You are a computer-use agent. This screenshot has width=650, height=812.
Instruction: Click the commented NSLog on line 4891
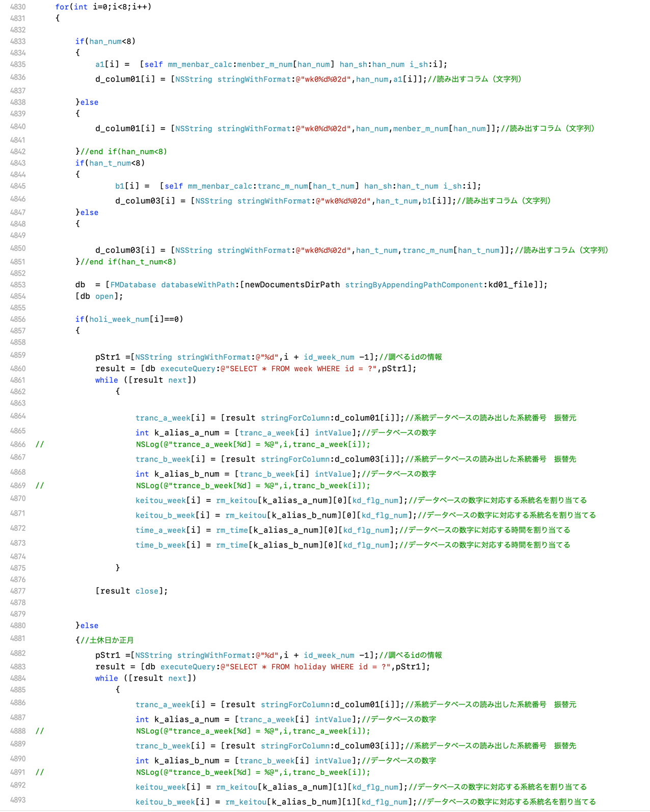tap(253, 772)
